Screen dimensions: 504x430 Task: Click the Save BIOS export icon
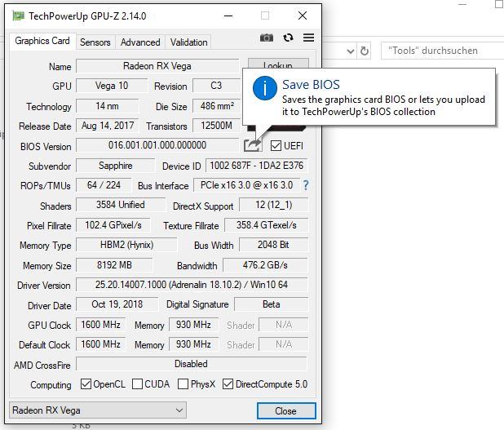point(253,145)
